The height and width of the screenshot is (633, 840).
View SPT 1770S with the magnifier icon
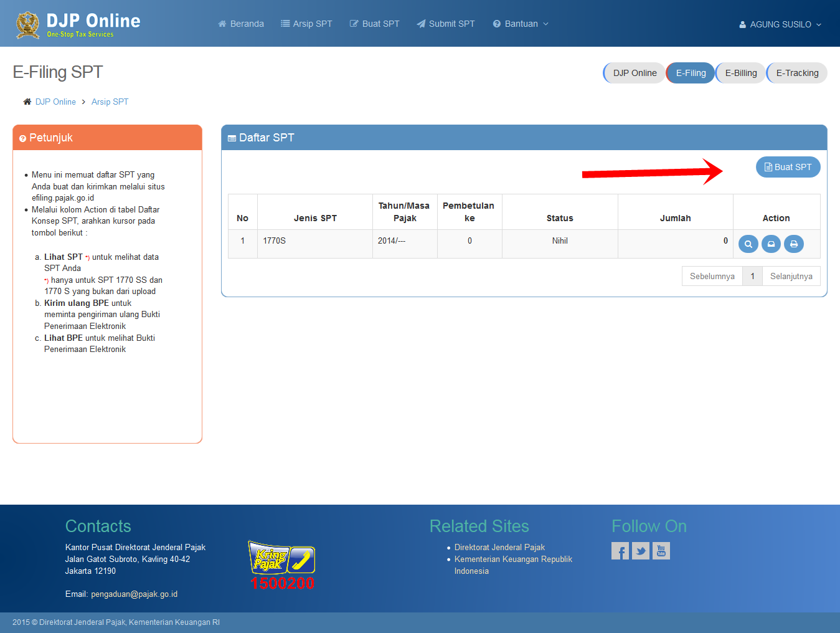coord(748,244)
